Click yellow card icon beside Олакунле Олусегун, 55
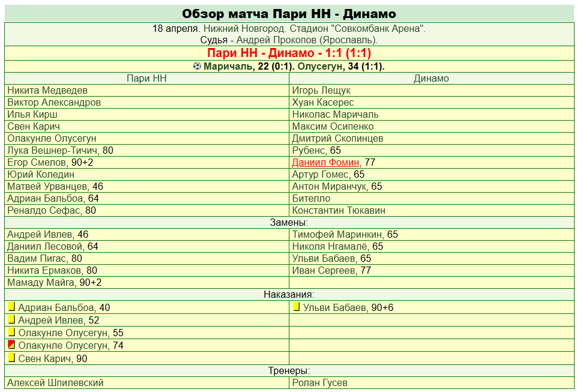The height and width of the screenshot is (392, 577). [x=11, y=332]
